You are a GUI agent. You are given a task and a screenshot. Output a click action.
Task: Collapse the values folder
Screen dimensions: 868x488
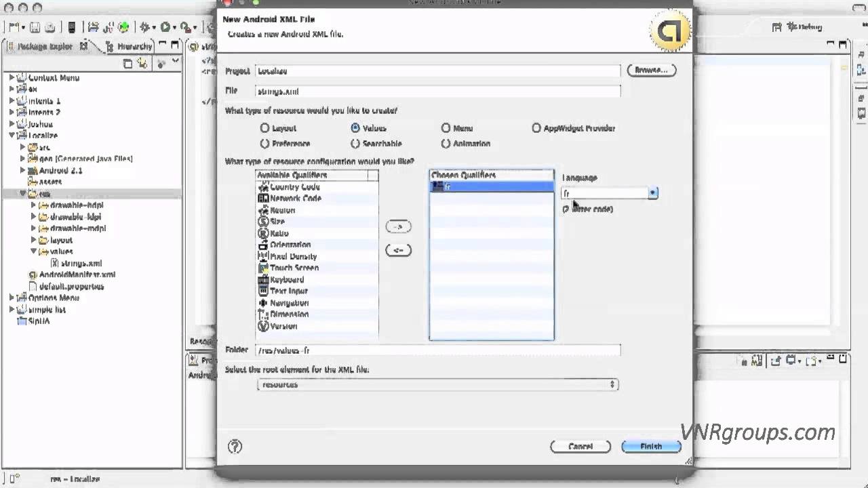(x=33, y=251)
